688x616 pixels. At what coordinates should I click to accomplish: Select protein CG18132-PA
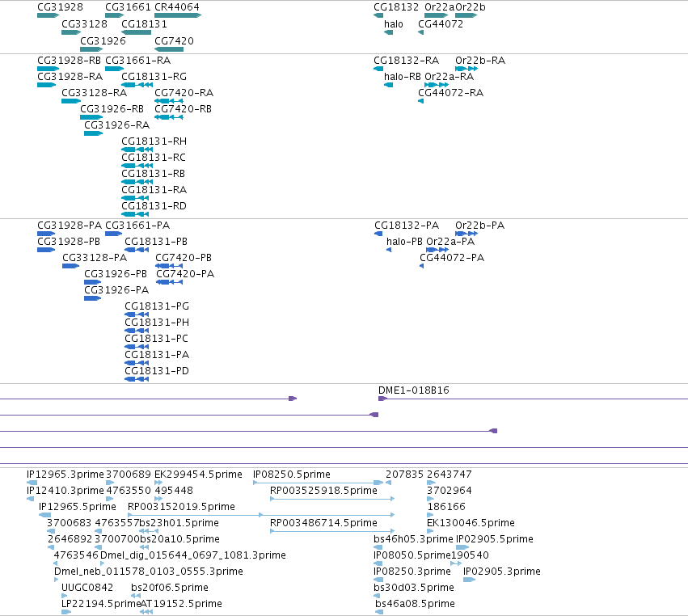pos(378,234)
